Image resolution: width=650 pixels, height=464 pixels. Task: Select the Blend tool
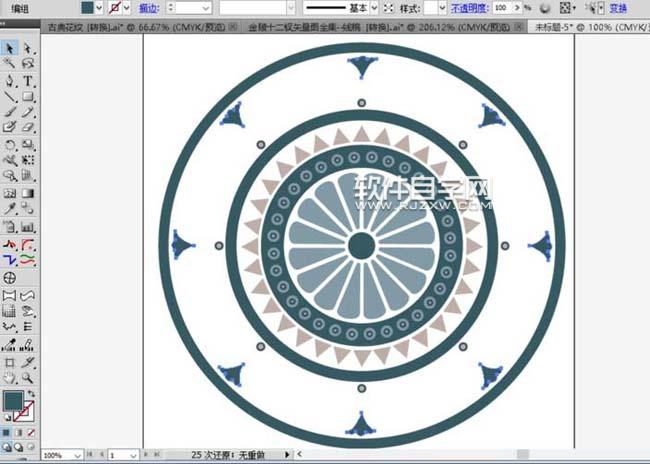28,209
